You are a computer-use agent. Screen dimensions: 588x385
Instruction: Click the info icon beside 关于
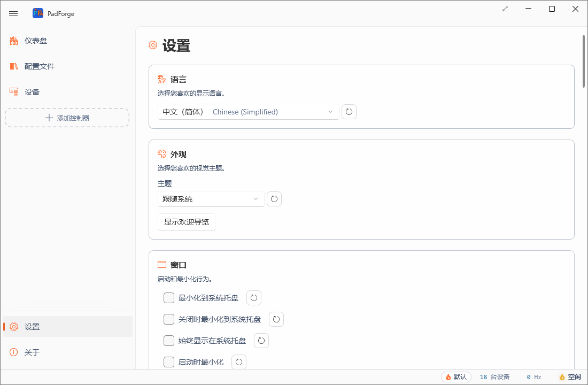click(14, 352)
